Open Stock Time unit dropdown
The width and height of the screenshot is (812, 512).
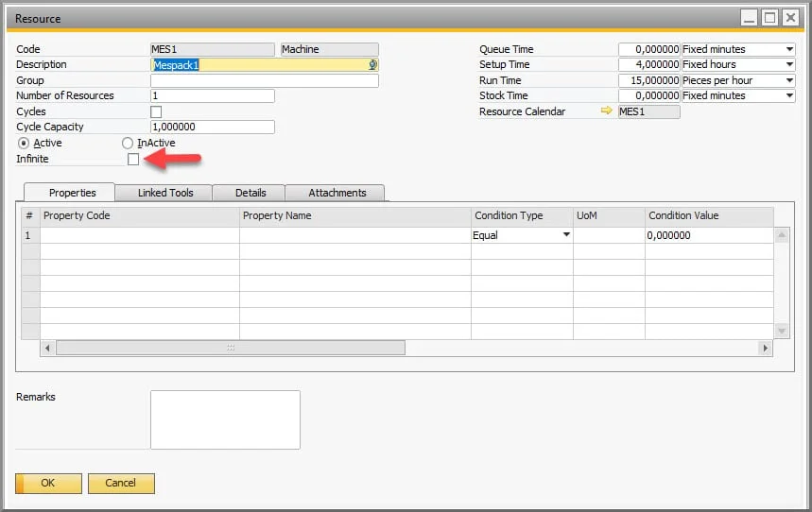point(789,95)
